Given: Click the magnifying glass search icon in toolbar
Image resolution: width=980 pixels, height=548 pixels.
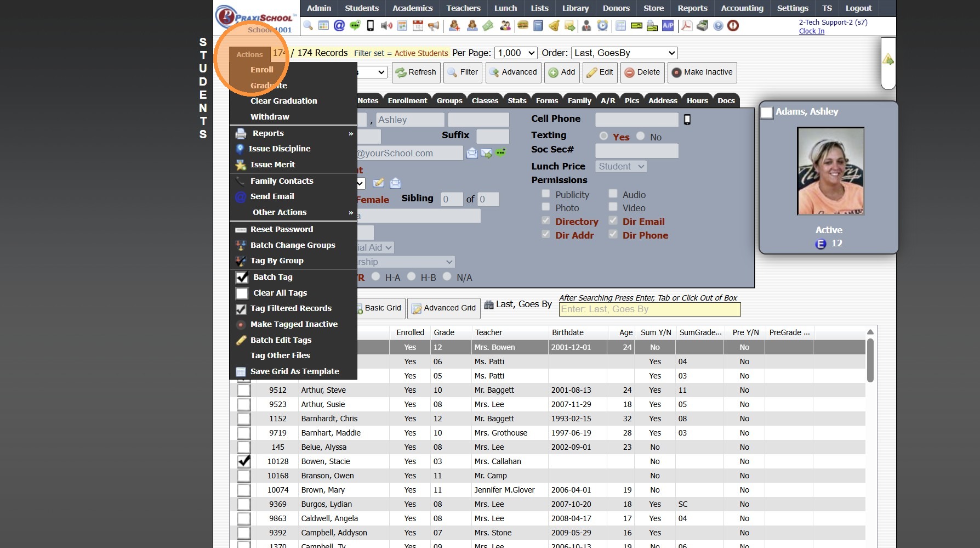Looking at the screenshot, I should point(308,25).
